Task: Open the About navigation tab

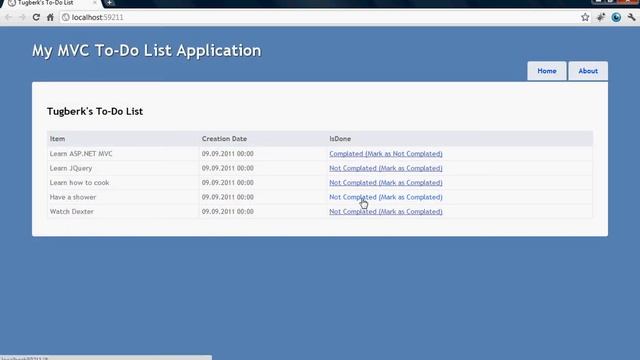Action: click(x=588, y=71)
